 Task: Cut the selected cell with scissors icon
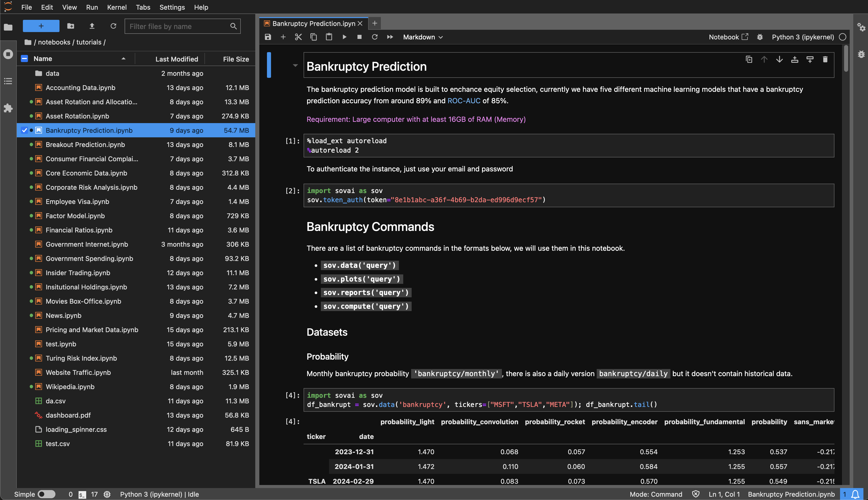(x=298, y=37)
